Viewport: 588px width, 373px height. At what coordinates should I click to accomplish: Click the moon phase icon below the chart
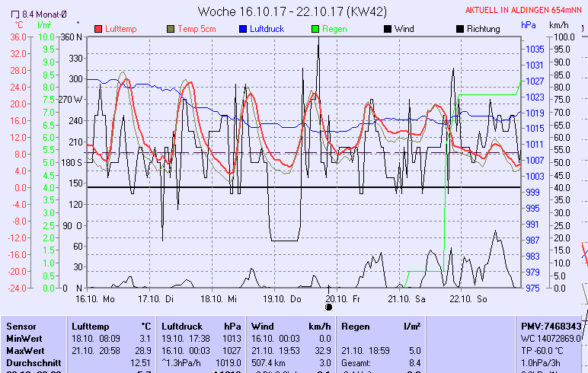pos(329,308)
